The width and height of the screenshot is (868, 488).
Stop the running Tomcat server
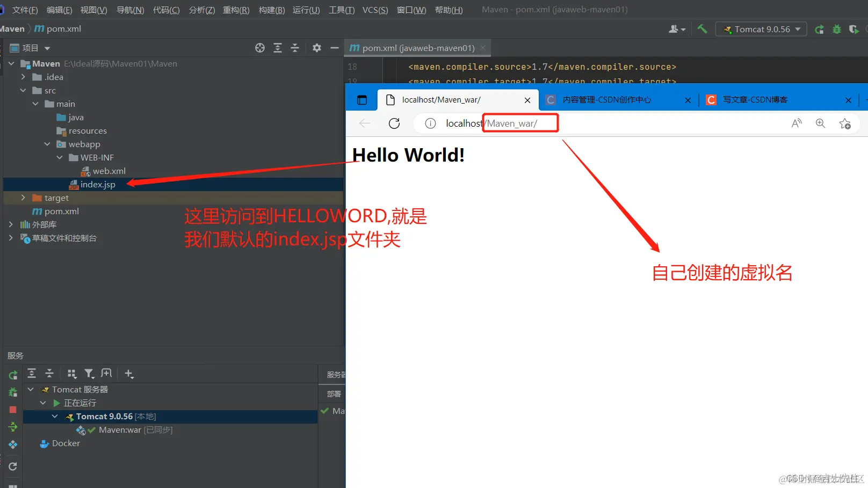pos(13,410)
